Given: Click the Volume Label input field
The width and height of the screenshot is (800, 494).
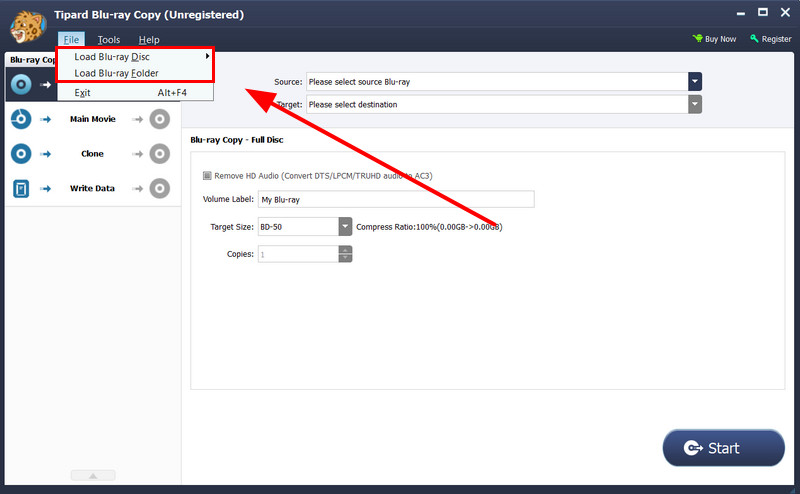Looking at the screenshot, I should click(396, 199).
